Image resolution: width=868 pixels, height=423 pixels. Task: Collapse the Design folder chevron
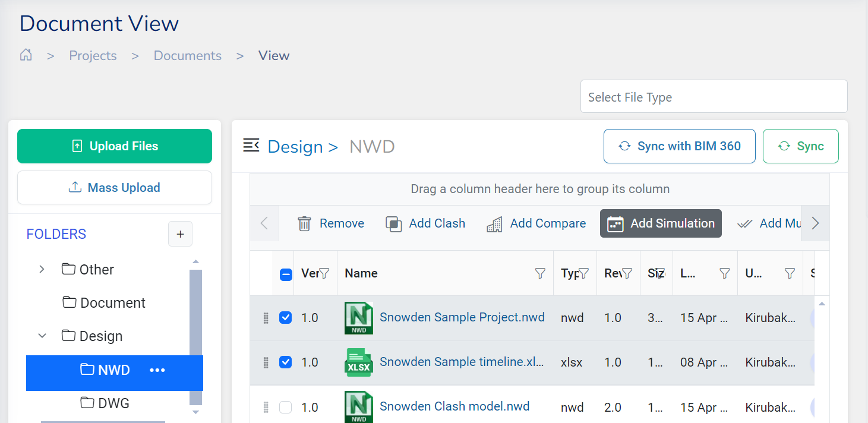click(42, 336)
